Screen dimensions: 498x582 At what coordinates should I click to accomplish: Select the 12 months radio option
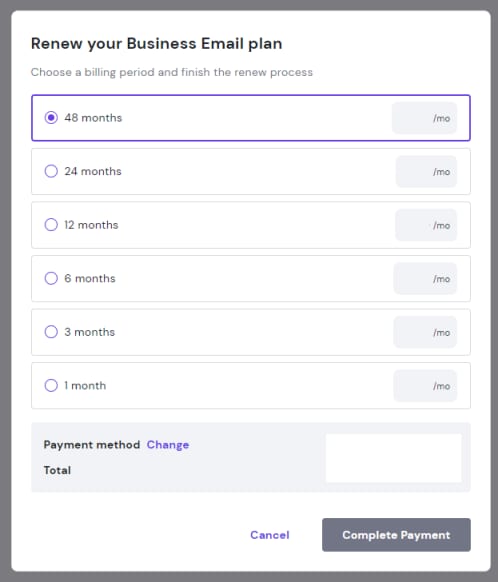tap(51, 225)
